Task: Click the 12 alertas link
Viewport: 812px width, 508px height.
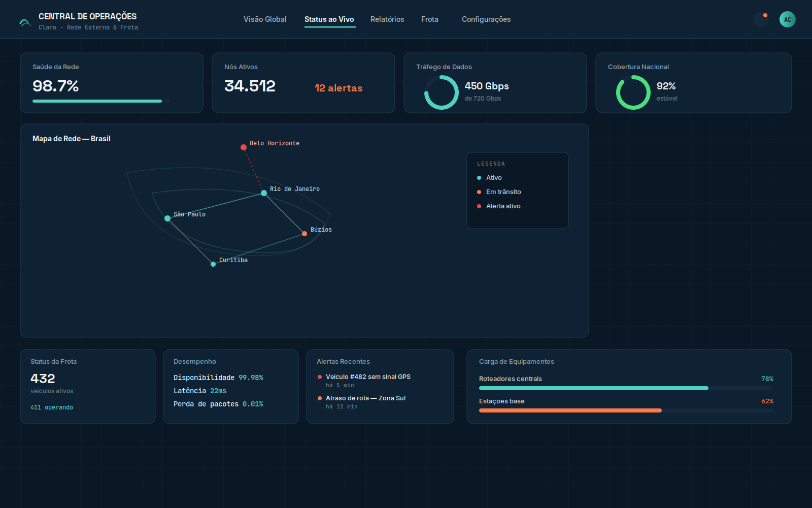Action: coord(339,88)
